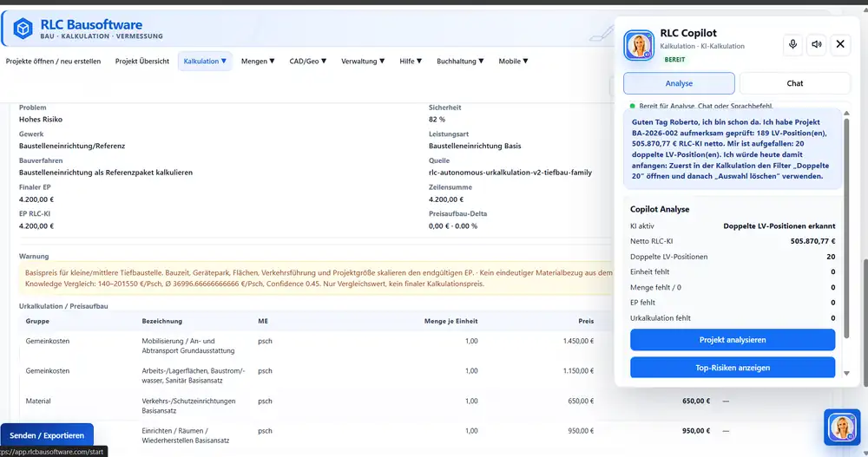Click the page vertical scrollbar thumb
868x457 pixels.
(x=865, y=322)
